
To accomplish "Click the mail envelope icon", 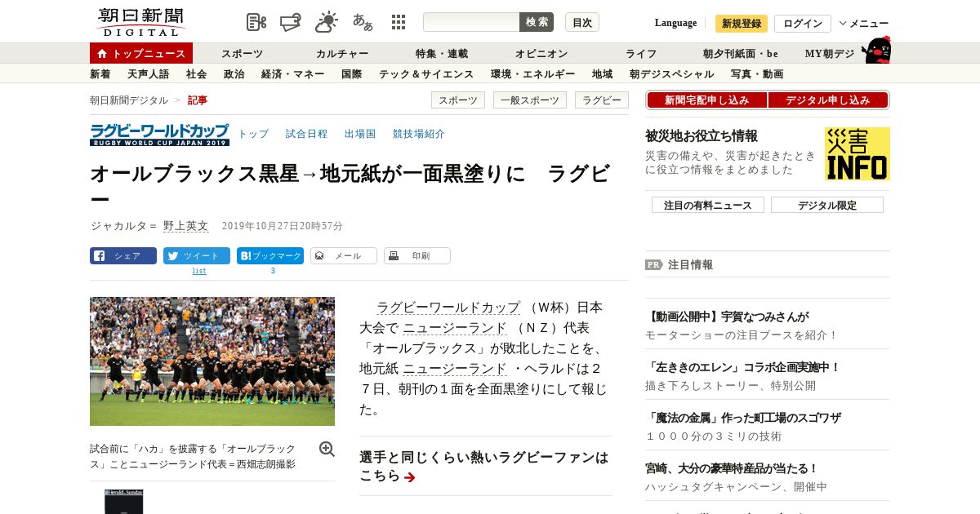I will [x=319, y=255].
